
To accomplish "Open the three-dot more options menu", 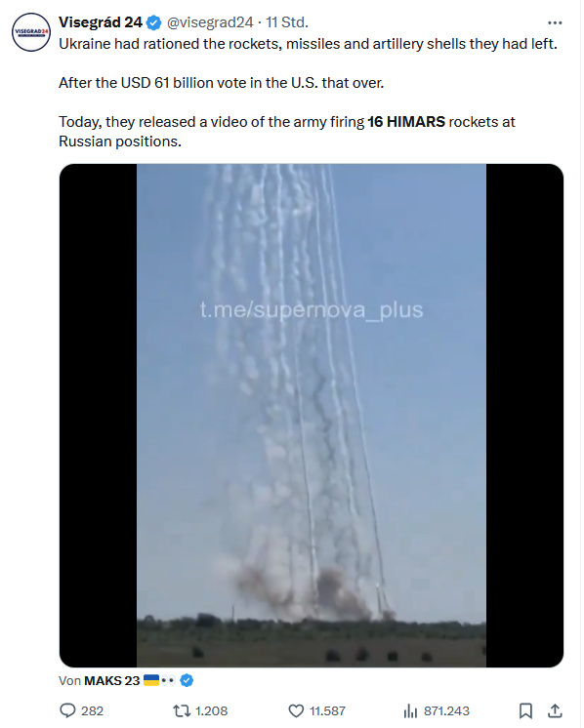I will pyautogui.click(x=555, y=22).
